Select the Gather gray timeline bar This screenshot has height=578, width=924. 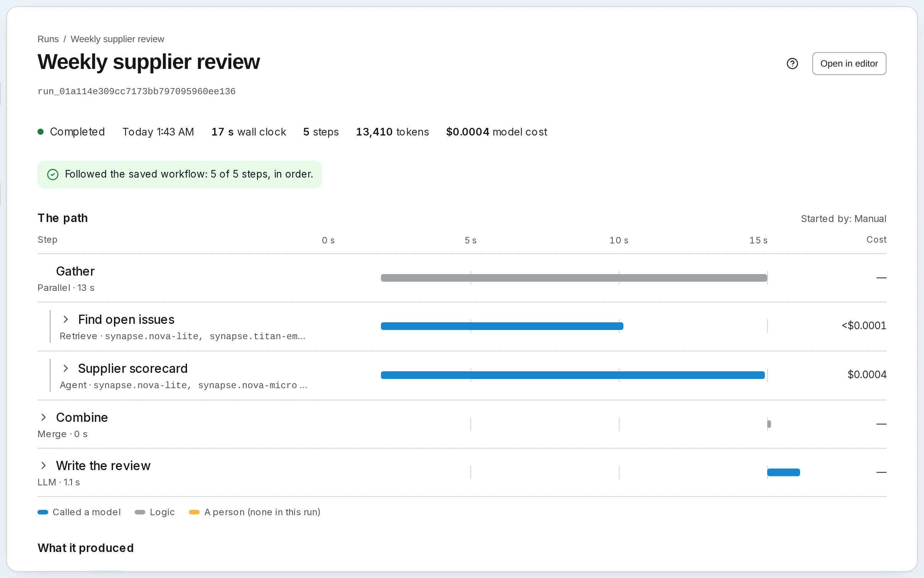(x=574, y=278)
